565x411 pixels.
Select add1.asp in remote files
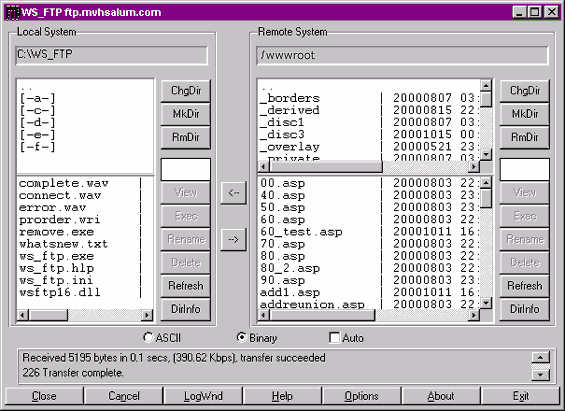290,292
